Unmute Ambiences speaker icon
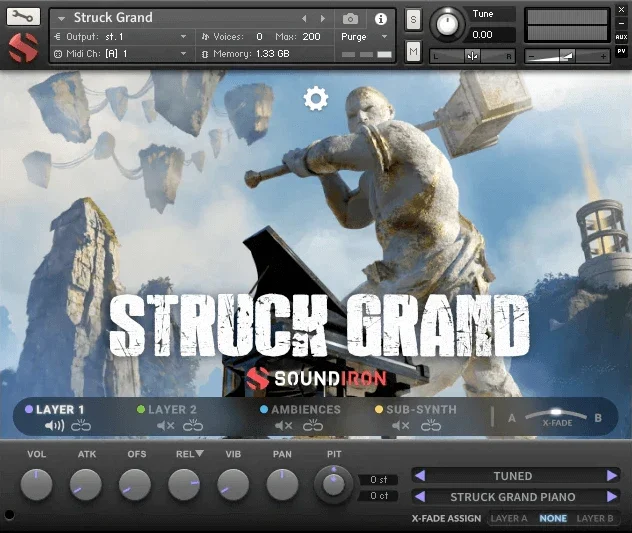 point(284,426)
